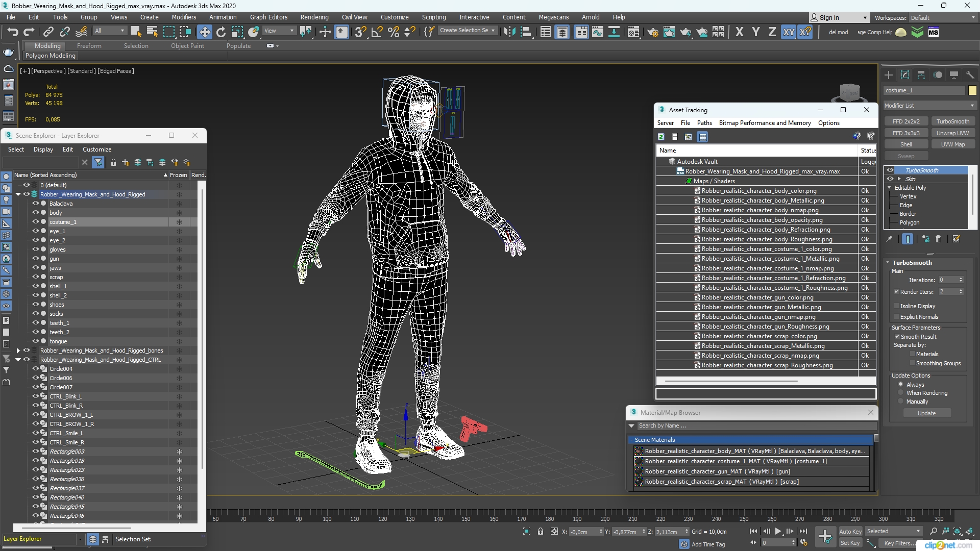Enable Isoline Display checkbox
Viewport: 980px width, 551px height.
click(x=897, y=306)
